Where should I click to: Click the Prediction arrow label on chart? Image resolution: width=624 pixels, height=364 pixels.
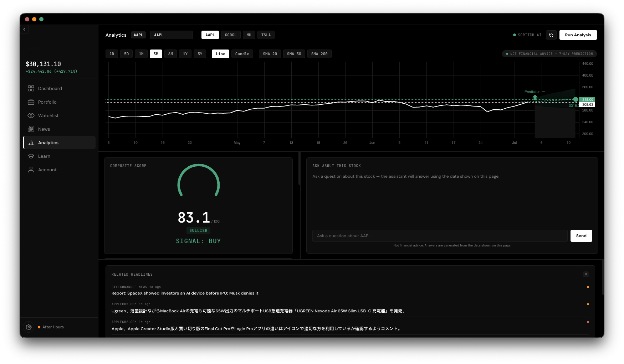pyautogui.click(x=535, y=92)
